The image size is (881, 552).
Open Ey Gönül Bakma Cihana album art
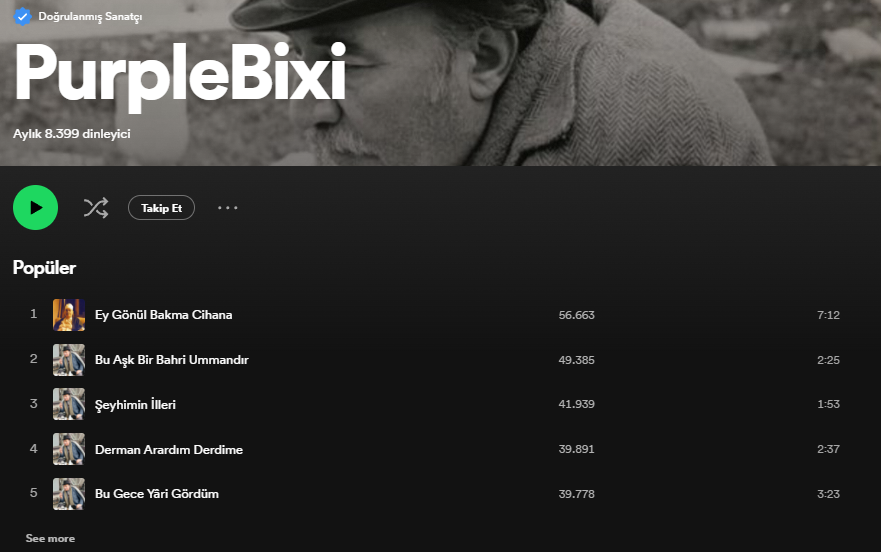[69, 315]
